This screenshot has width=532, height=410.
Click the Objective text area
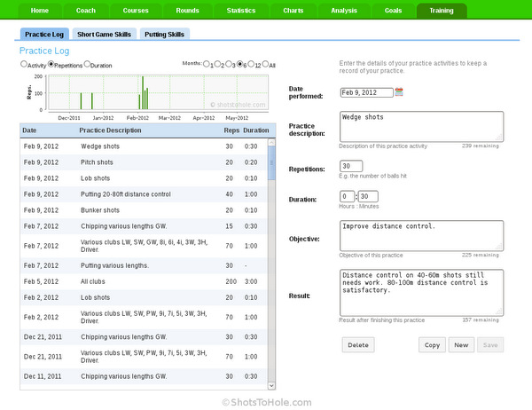[421, 236]
